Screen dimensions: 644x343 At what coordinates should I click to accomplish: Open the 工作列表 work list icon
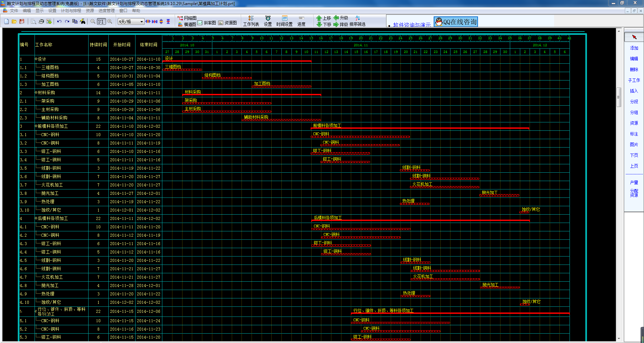tap(251, 21)
